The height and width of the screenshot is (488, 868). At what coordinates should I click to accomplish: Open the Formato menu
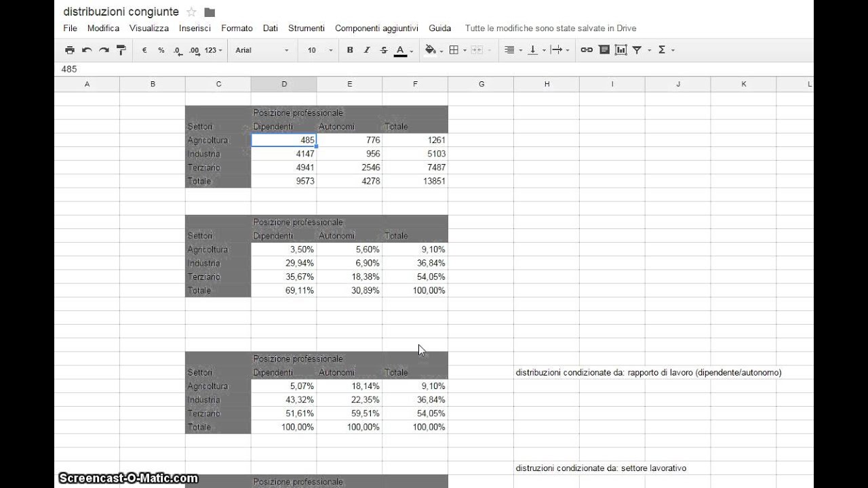[x=237, y=28]
